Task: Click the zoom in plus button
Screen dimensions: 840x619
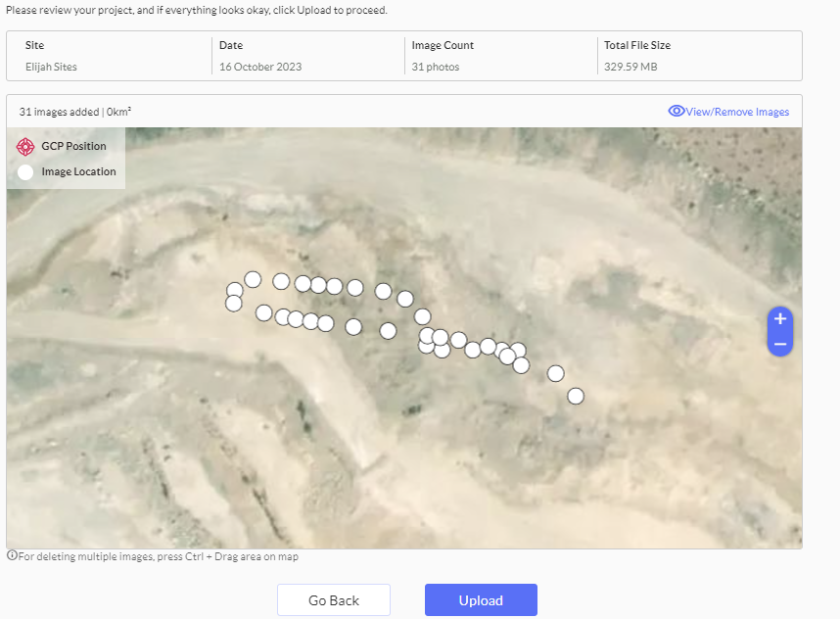Action: [779, 318]
